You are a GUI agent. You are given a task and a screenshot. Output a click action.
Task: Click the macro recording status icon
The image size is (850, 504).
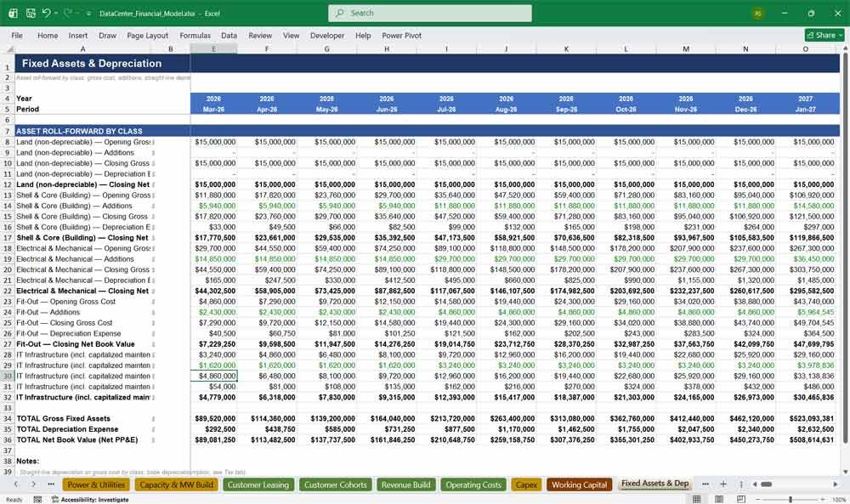pos(37,499)
